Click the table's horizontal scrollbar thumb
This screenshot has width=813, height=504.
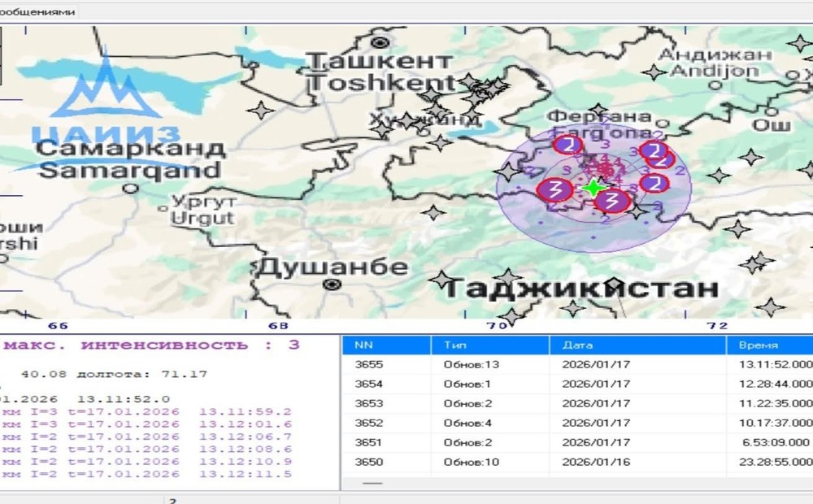coord(372,484)
